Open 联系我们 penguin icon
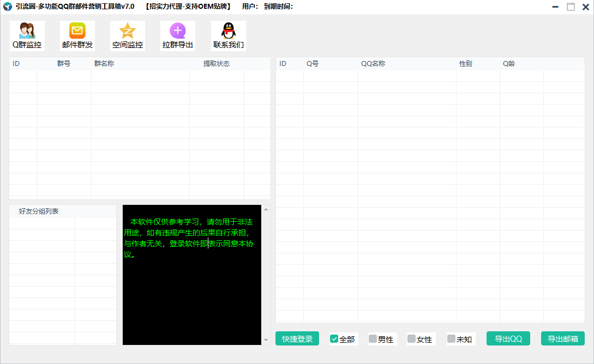 click(x=229, y=36)
